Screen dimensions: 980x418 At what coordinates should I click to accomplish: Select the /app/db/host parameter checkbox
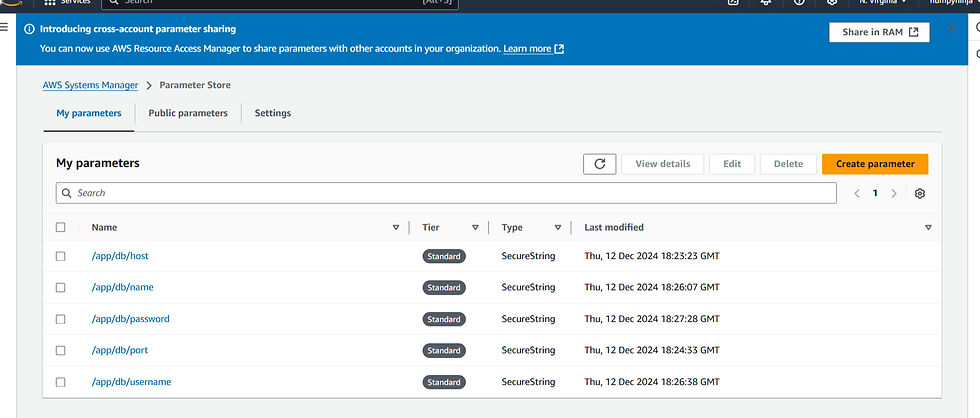61,256
